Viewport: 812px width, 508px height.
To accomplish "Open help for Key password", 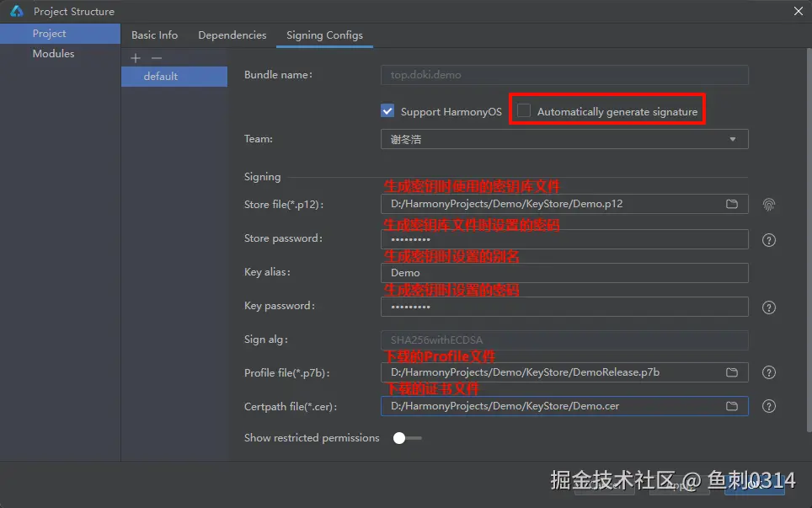I will click(769, 307).
